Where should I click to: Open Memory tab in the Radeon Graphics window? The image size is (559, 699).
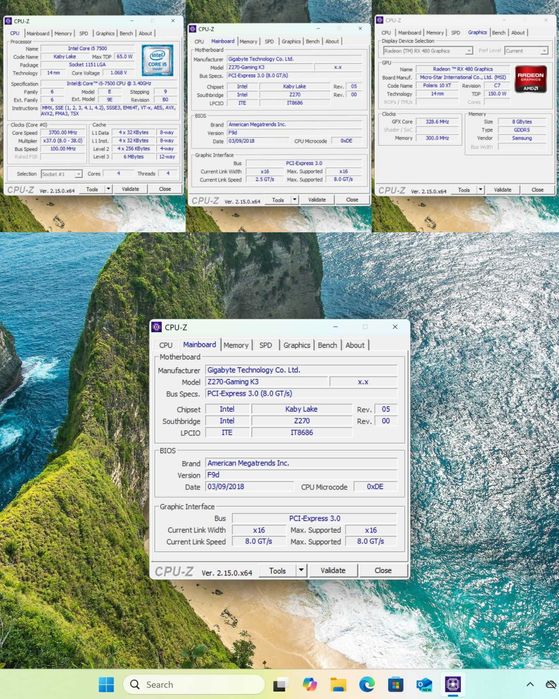click(435, 33)
